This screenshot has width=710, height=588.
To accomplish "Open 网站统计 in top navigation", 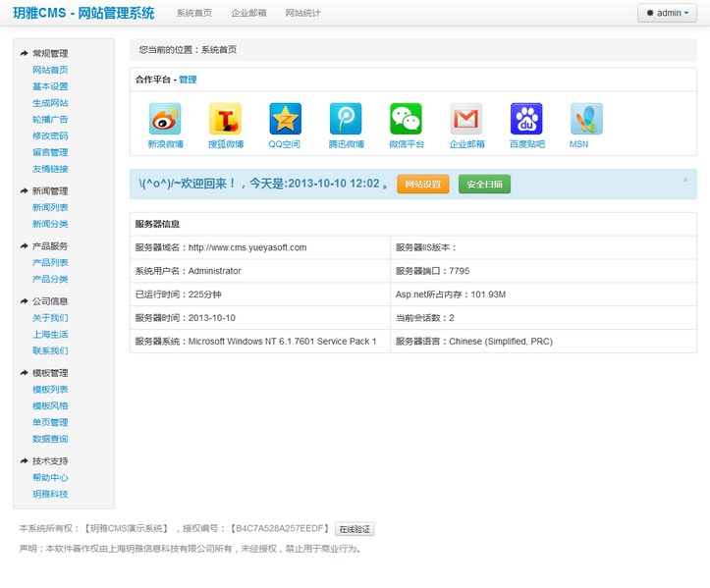I will pyautogui.click(x=302, y=13).
